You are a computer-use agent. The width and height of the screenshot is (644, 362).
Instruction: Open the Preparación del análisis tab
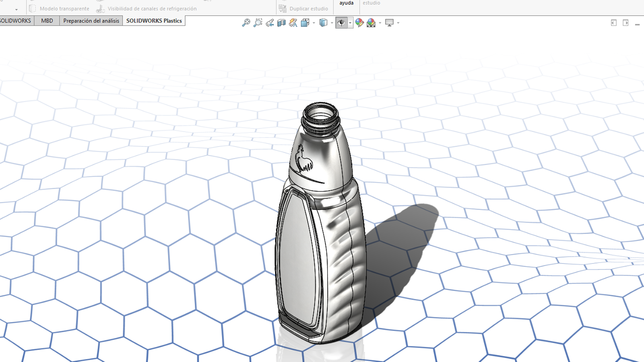point(91,21)
